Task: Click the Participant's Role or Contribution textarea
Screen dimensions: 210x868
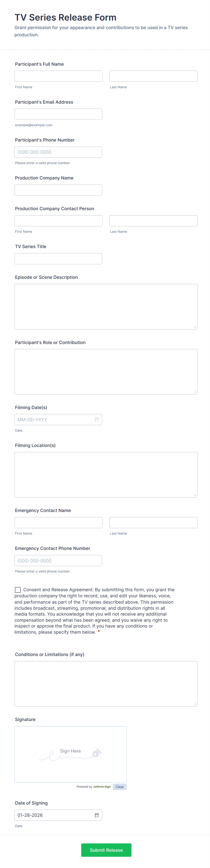Action: point(106,372)
